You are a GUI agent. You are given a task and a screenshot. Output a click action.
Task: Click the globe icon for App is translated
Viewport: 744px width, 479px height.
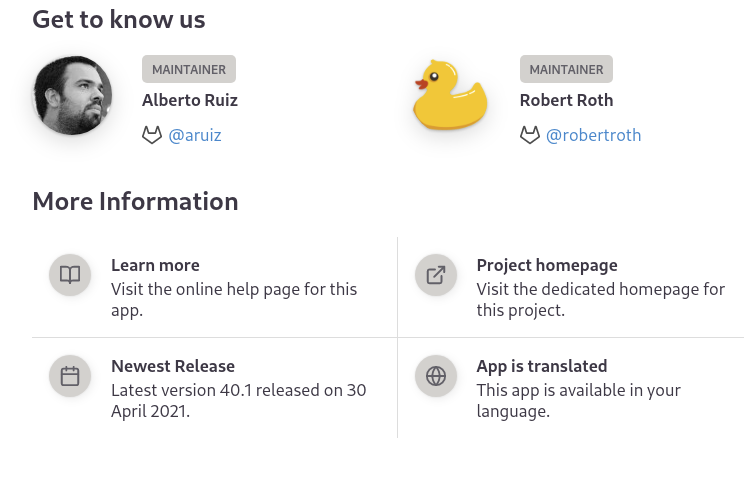pyautogui.click(x=436, y=376)
